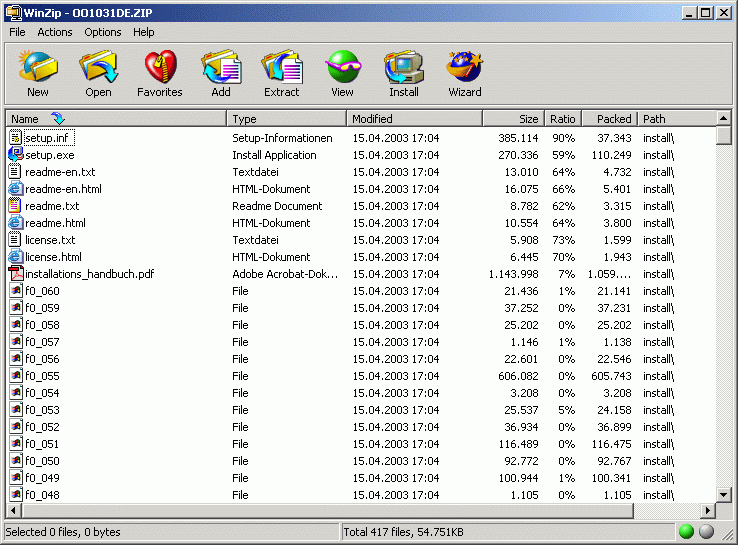This screenshot has height=545, width=738.
Task: Select the f0_051 file name
Action: [42, 443]
